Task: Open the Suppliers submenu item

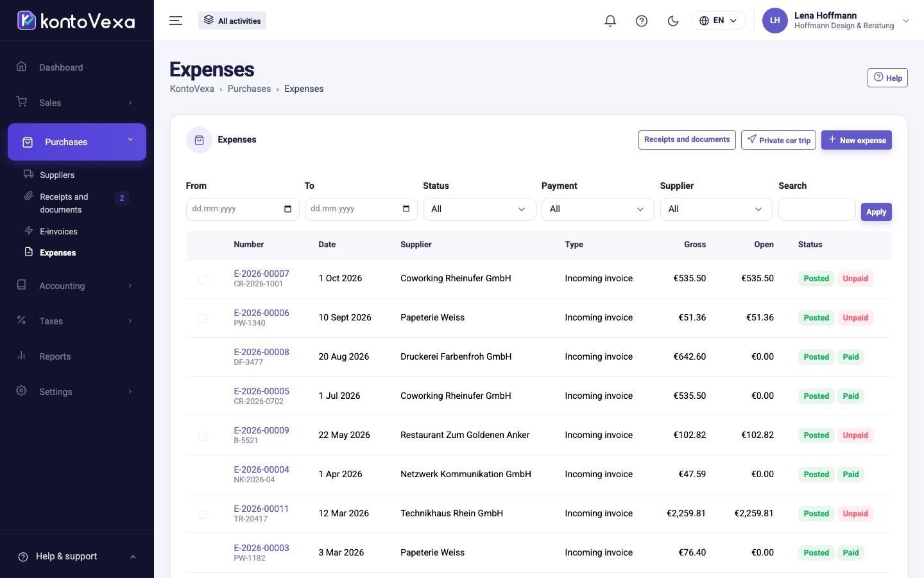Action: 57,175
